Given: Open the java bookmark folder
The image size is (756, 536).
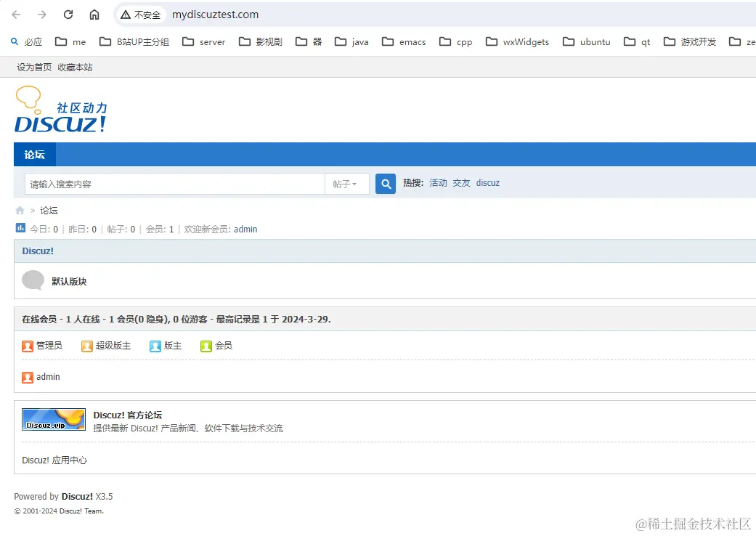Looking at the screenshot, I should click(x=351, y=42).
